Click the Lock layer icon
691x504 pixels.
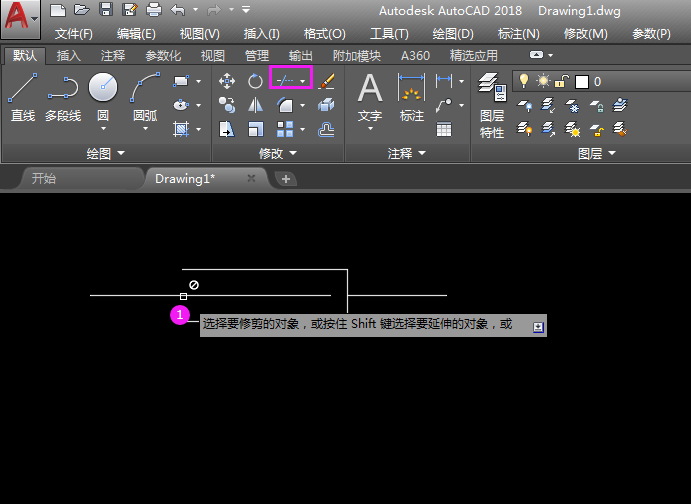coord(597,105)
